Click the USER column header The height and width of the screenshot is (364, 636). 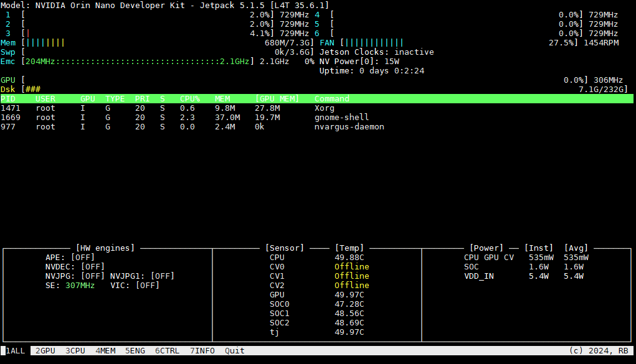tap(45, 98)
